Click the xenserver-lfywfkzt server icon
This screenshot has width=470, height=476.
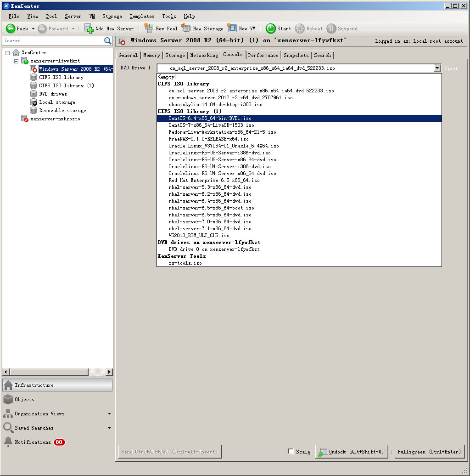pyautogui.click(x=25, y=61)
